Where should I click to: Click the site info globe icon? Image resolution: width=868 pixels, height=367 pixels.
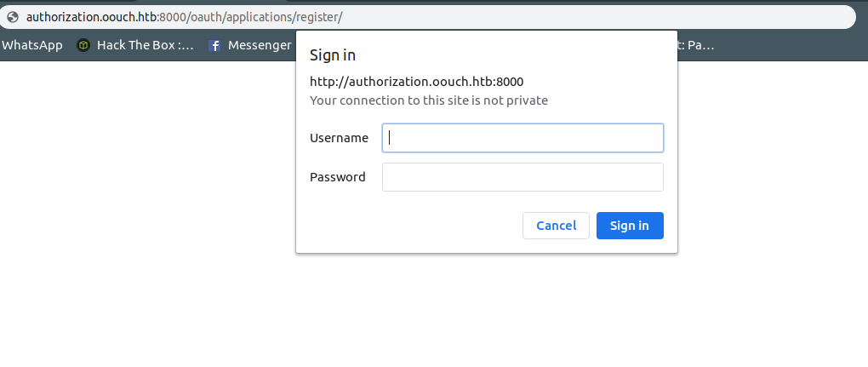[x=12, y=17]
